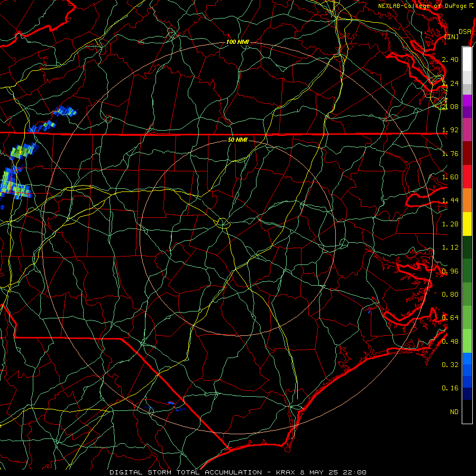Viewport: 476px width, 476px height.
Task: Pick the white swatch atop the color scale
Action: click(467, 59)
